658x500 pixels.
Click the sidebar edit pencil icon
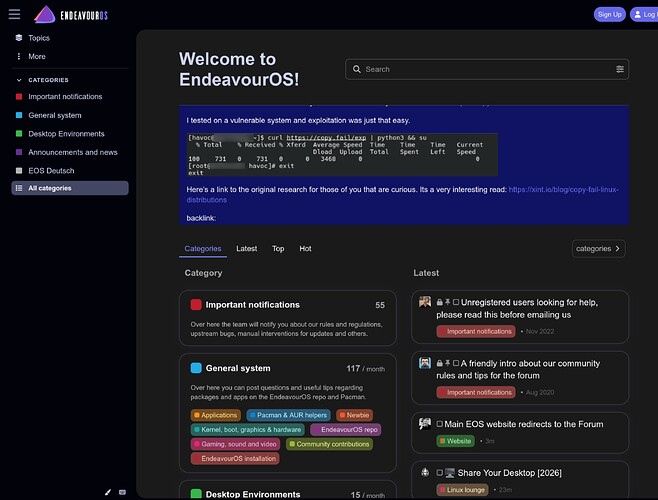coord(108,492)
